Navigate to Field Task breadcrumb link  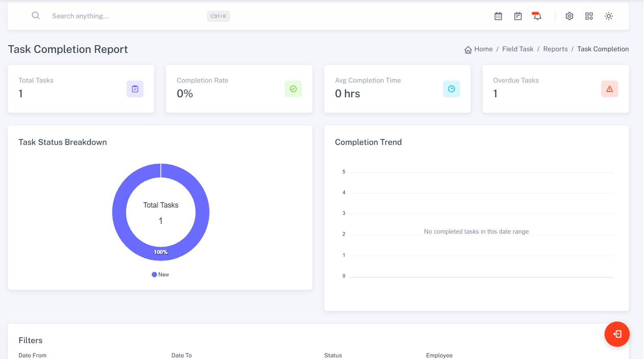click(x=517, y=49)
